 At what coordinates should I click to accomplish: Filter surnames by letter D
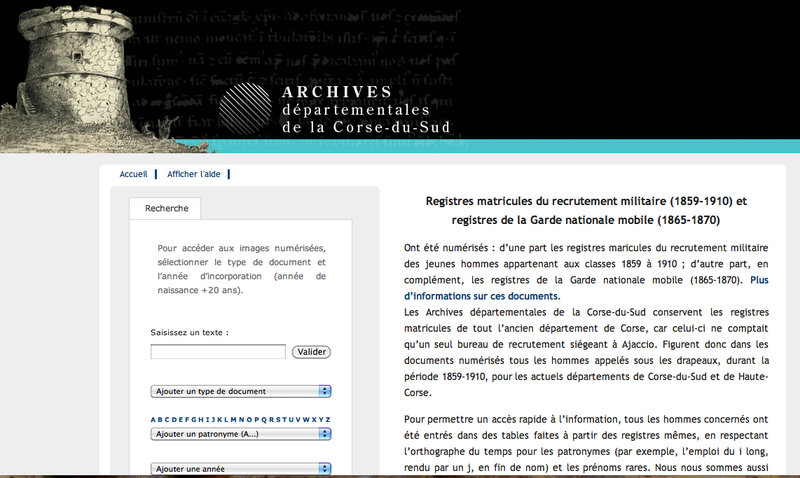pyautogui.click(x=174, y=419)
